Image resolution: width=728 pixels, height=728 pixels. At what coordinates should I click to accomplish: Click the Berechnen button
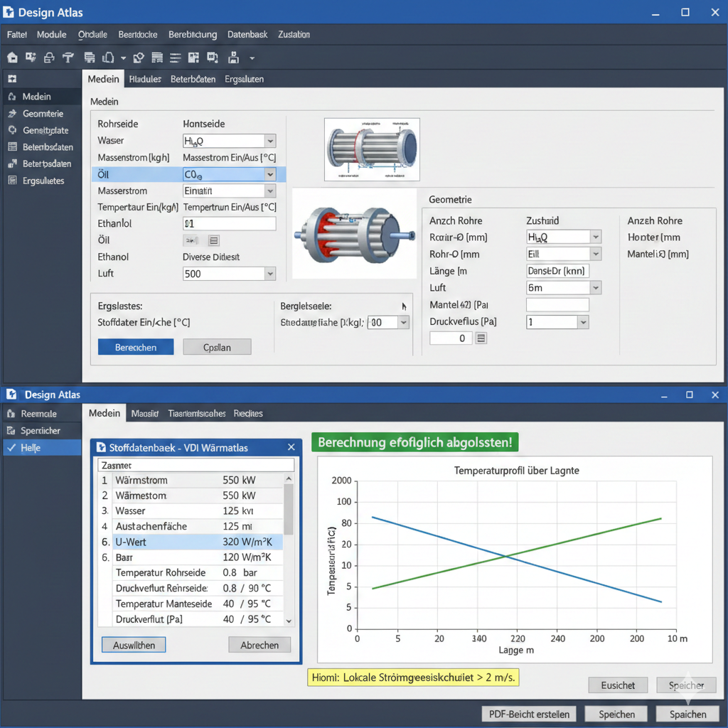pyautogui.click(x=135, y=347)
